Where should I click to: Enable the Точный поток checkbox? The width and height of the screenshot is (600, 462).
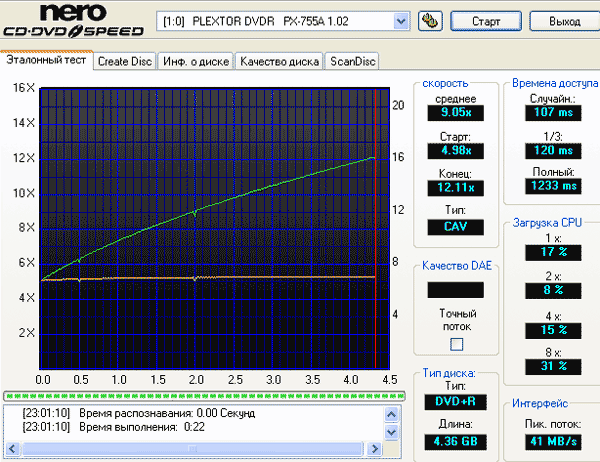click(x=456, y=344)
